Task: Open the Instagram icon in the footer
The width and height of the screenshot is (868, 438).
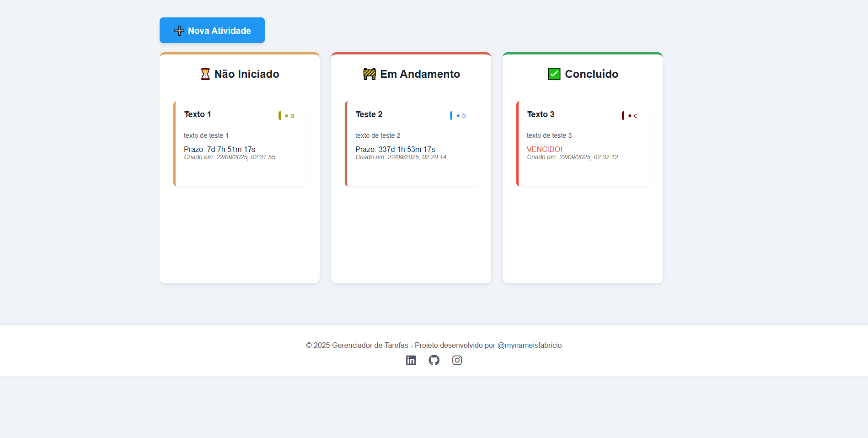Action: [x=457, y=360]
